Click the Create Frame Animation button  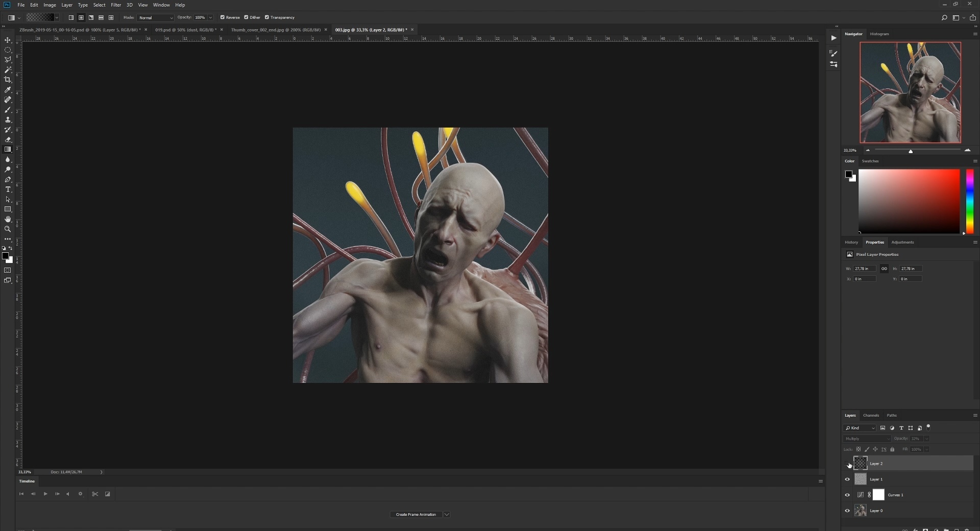point(416,514)
